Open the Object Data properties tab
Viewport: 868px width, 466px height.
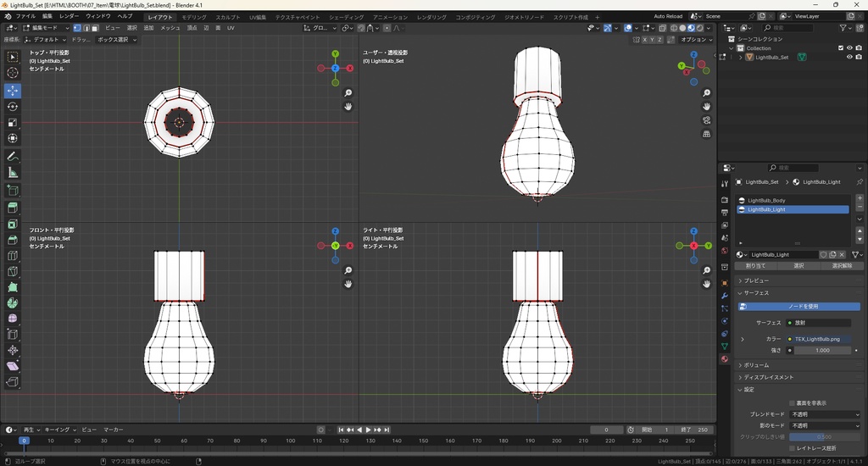[x=725, y=346]
